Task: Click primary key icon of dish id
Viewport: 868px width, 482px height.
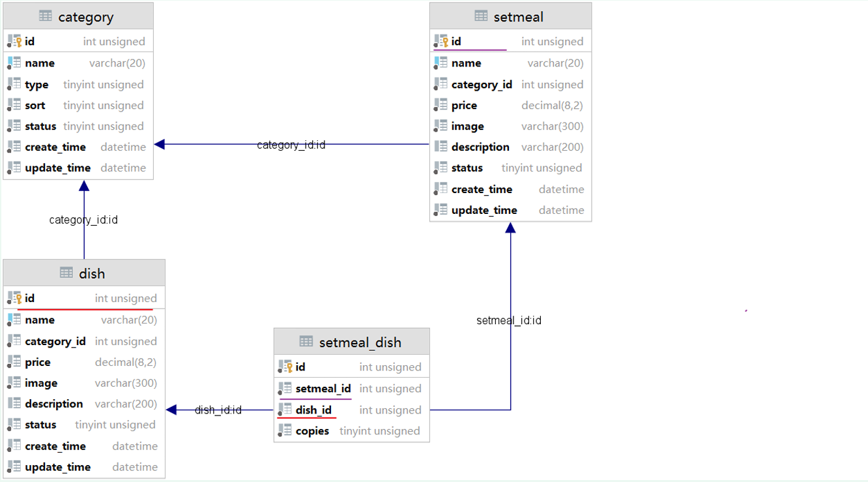Action: [14, 298]
